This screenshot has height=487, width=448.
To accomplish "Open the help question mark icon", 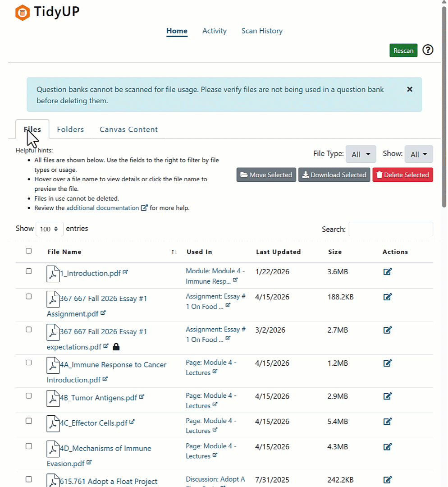I will (x=428, y=50).
